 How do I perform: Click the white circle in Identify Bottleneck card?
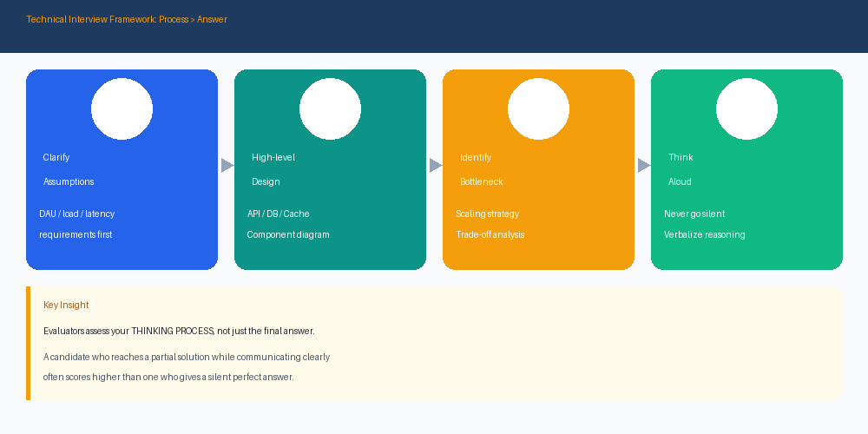pyautogui.click(x=538, y=109)
